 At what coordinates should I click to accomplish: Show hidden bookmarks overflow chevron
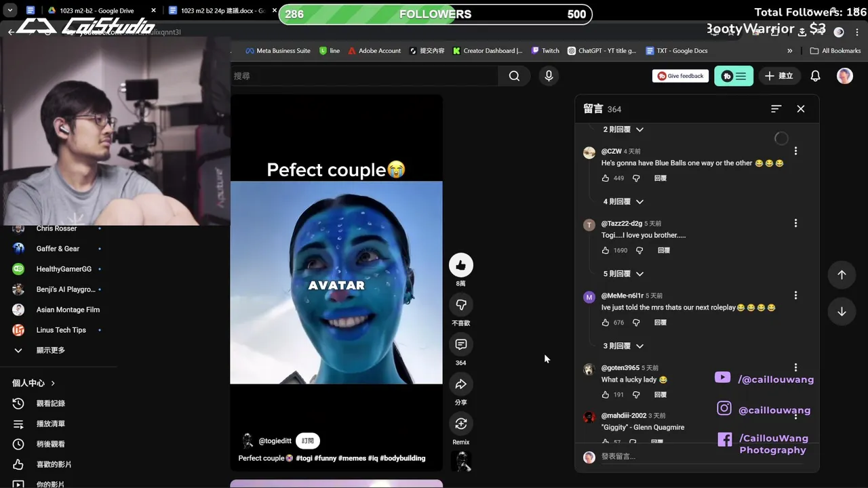pos(789,51)
